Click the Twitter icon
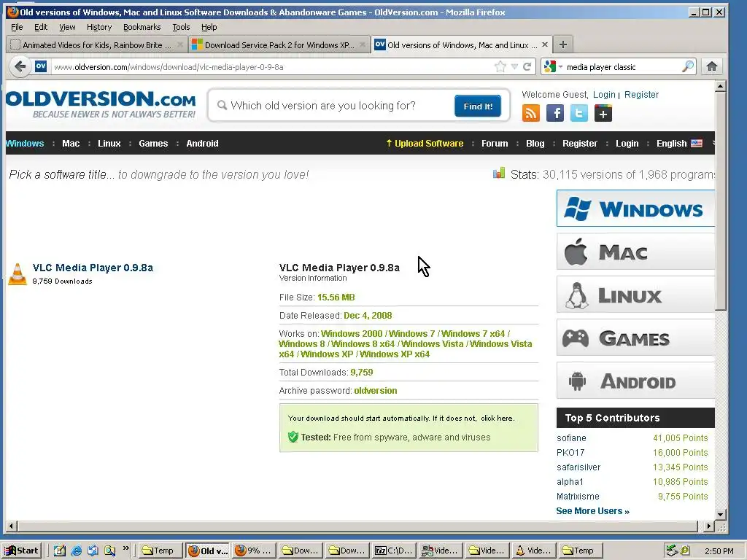This screenshot has width=747, height=560. point(578,113)
